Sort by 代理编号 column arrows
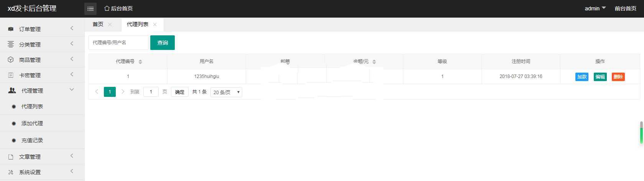 coord(140,61)
